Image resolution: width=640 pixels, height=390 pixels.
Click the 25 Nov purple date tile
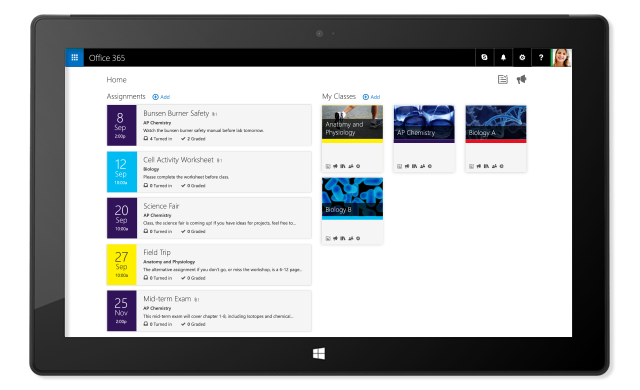[122, 310]
